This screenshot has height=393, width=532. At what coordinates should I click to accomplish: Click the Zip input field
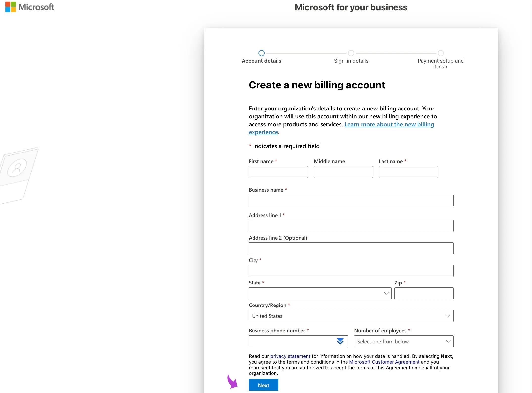[x=424, y=293]
